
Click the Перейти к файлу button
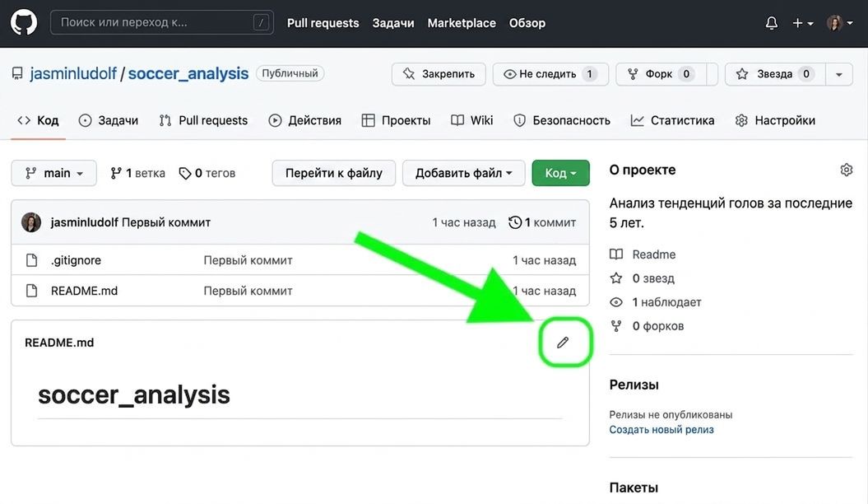334,174
